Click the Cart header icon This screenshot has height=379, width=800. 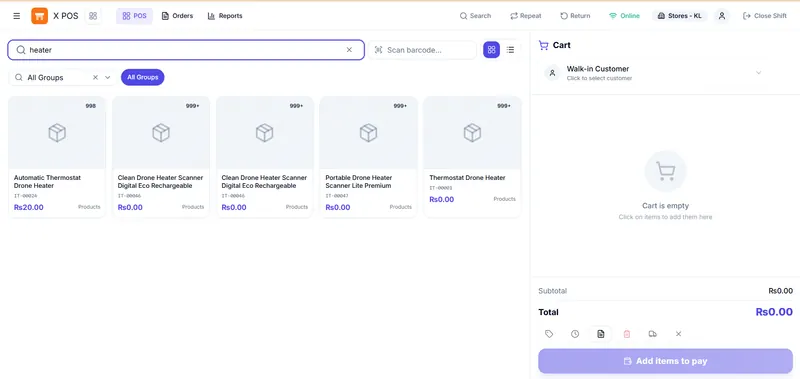click(543, 45)
